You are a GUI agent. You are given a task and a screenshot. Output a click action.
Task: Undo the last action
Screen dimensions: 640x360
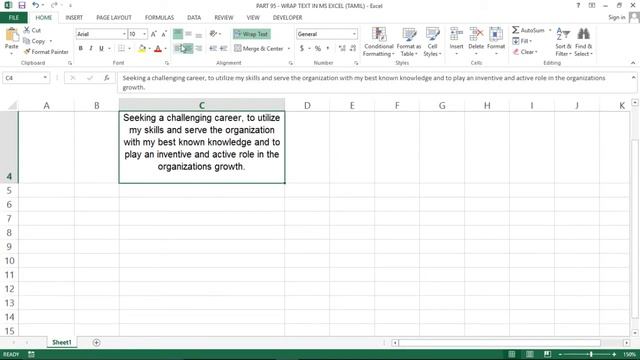(36, 5)
